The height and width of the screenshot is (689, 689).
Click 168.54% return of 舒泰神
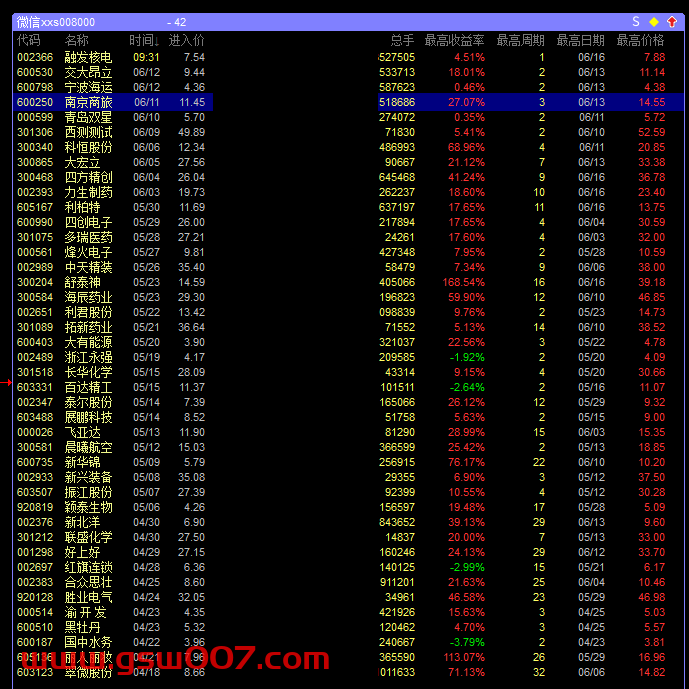coord(464,282)
